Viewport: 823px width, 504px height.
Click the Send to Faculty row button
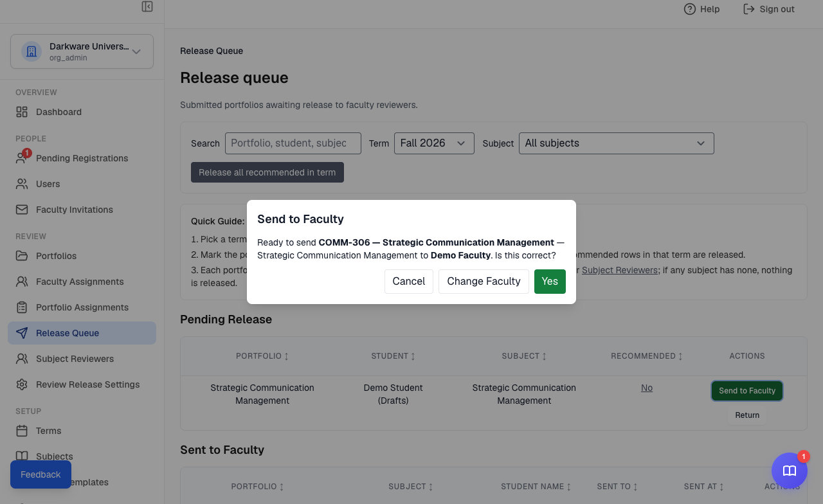[x=747, y=391]
